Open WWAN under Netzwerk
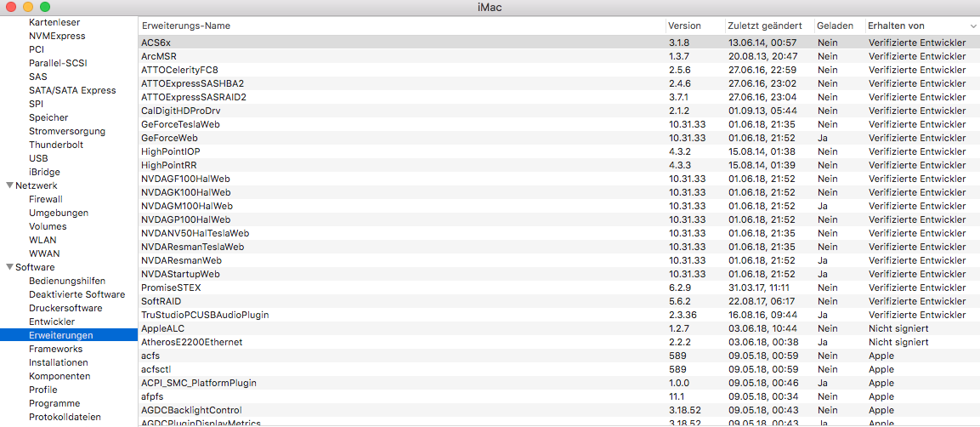The width and height of the screenshot is (980, 427). [43, 253]
